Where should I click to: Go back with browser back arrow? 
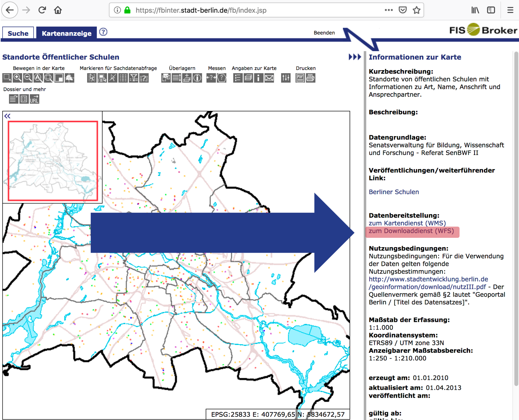coord(10,10)
